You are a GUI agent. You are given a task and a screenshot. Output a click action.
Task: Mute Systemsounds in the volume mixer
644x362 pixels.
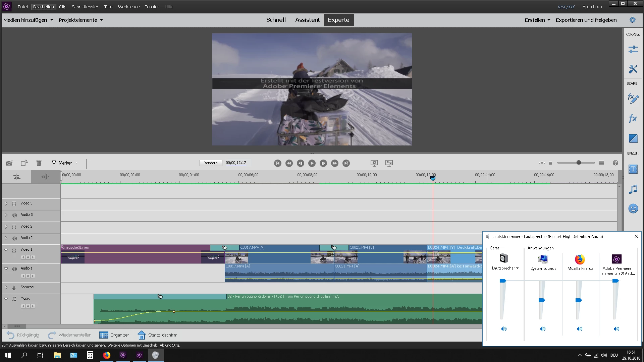(x=543, y=329)
